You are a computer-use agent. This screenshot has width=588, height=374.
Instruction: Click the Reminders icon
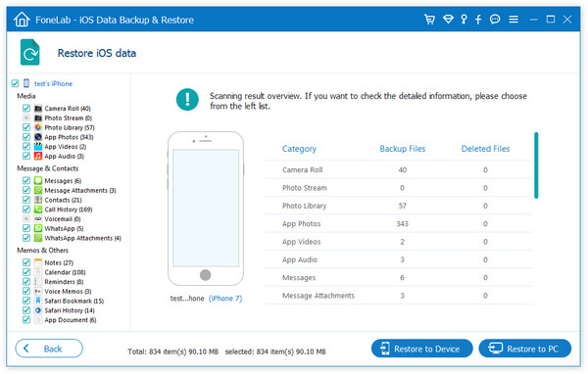coord(38,281)
